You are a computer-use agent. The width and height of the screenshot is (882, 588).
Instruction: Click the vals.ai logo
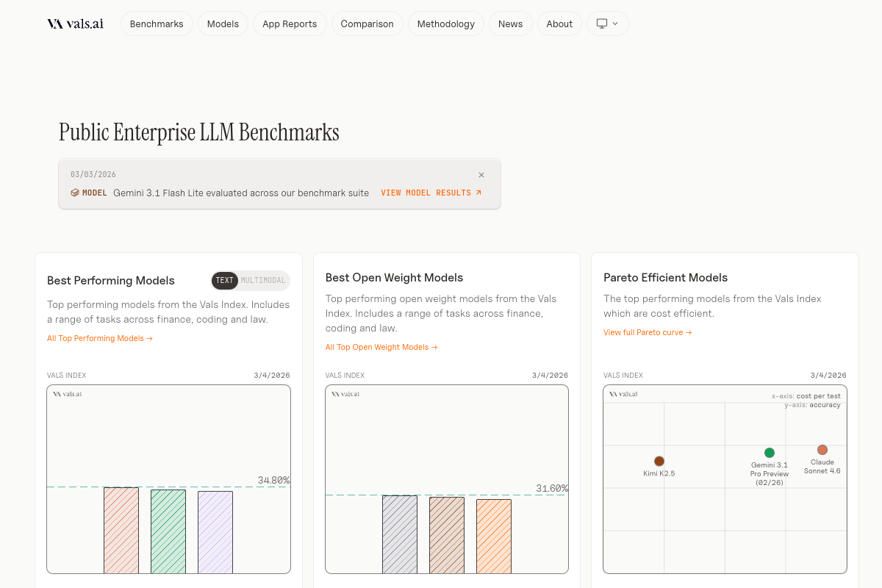(x=75, y=24)
